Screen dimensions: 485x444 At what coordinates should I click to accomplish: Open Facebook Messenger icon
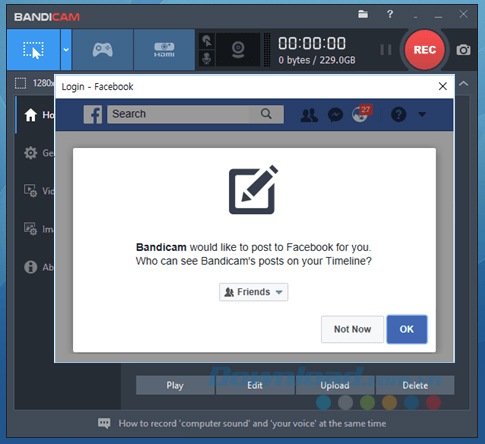coord(335,115)
